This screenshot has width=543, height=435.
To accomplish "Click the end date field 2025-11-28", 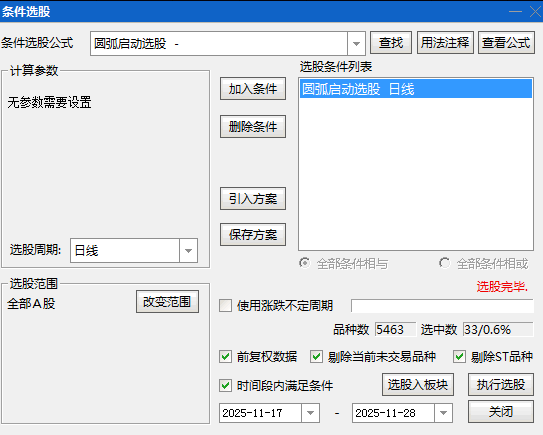I will pos(393,413).
